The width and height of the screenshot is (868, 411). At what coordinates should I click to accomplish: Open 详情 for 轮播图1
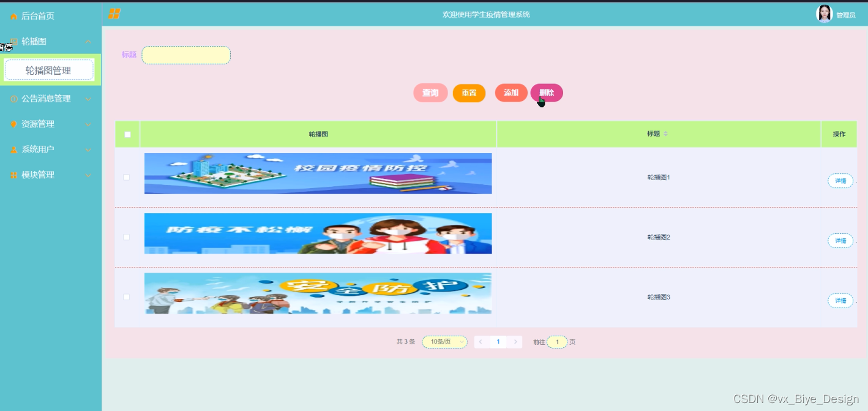(x=840, y=181)
